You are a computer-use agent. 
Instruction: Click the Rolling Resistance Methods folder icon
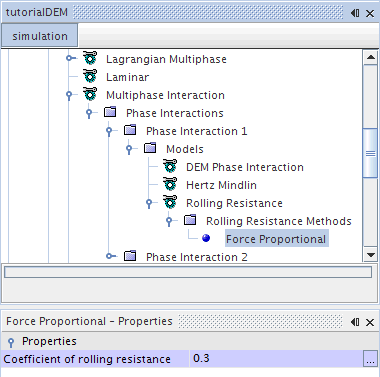(190, 220)
